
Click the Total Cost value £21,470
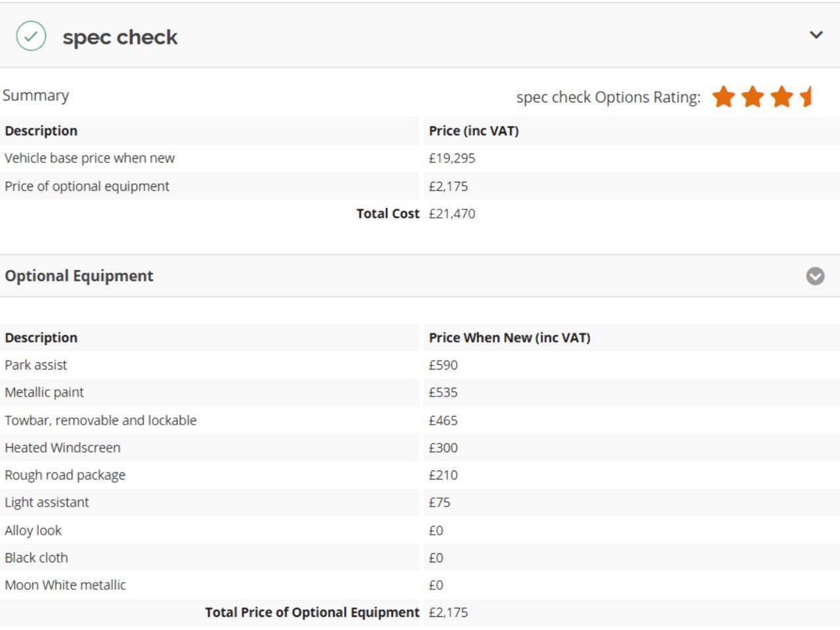coord(452,214)
